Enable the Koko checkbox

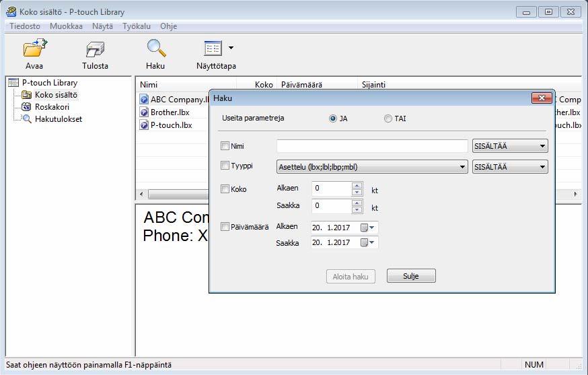click(225, 189)
